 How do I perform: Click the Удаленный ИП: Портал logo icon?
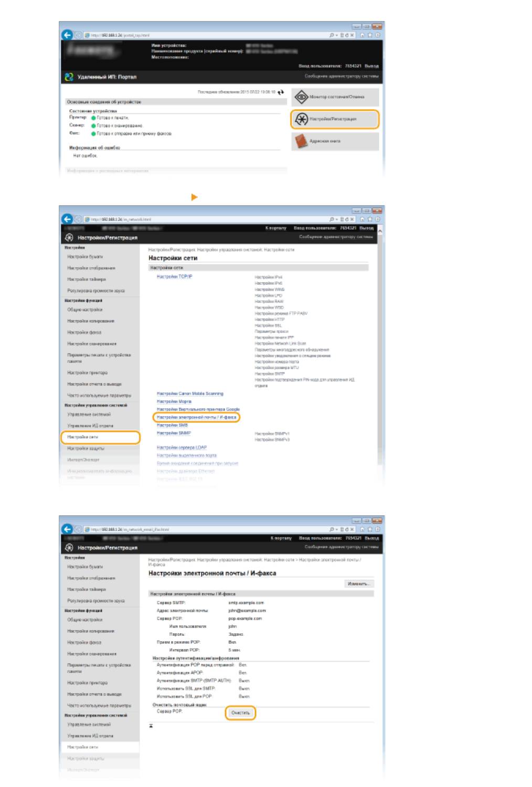click(69, 77)
